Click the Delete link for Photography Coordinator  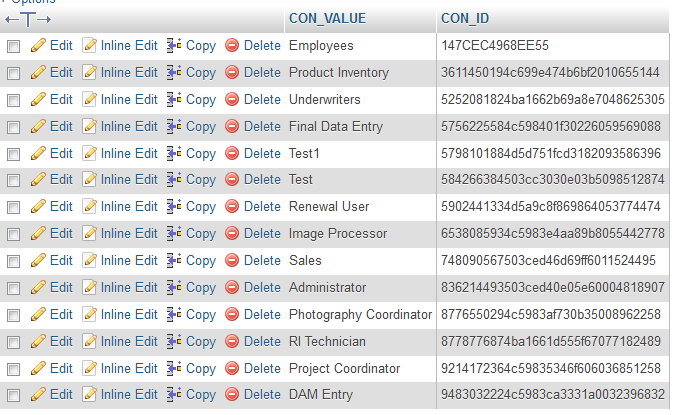262,314
